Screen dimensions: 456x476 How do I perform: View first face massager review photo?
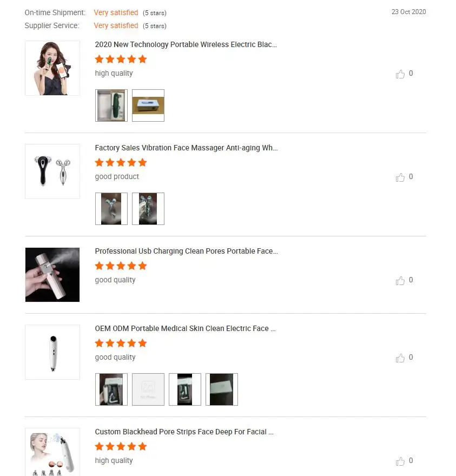(x=111, y=209)
